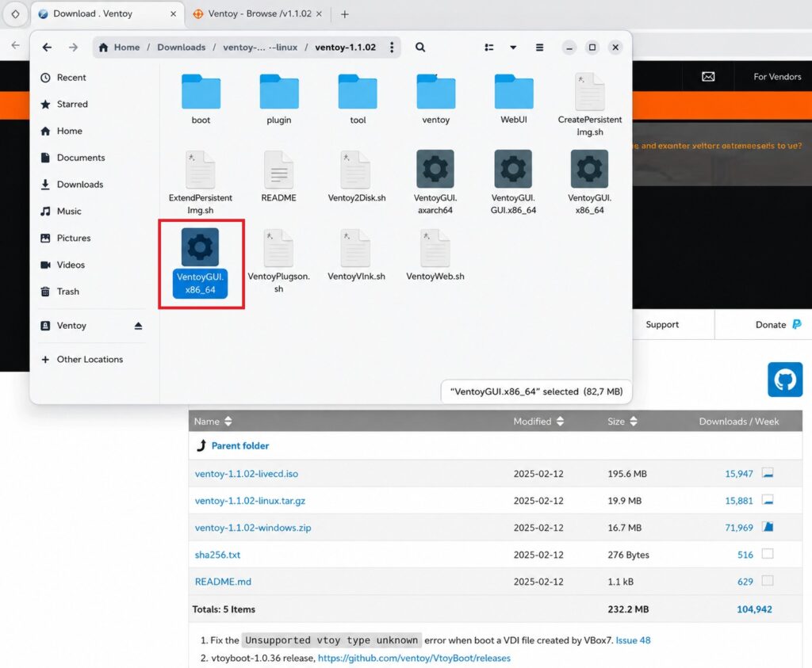812x668 pixels.
Task: Open the WebUI folder
Action: [x=513, y=99]
